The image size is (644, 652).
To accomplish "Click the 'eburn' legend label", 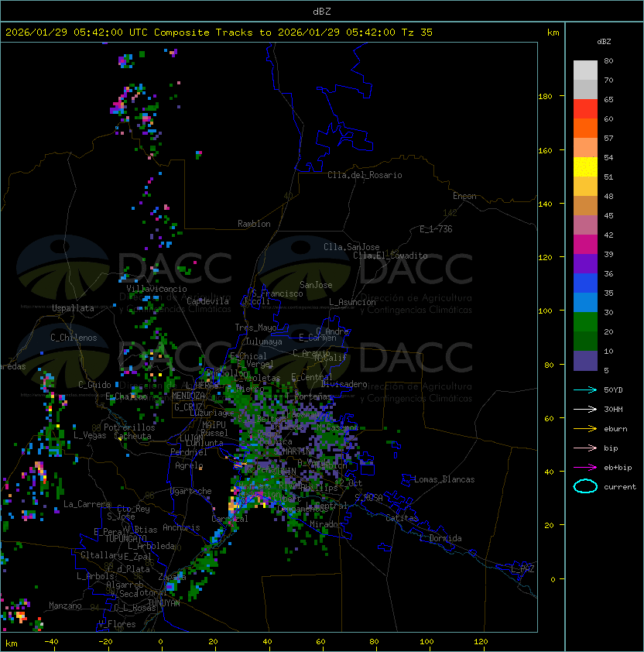I will coord(615,429).
